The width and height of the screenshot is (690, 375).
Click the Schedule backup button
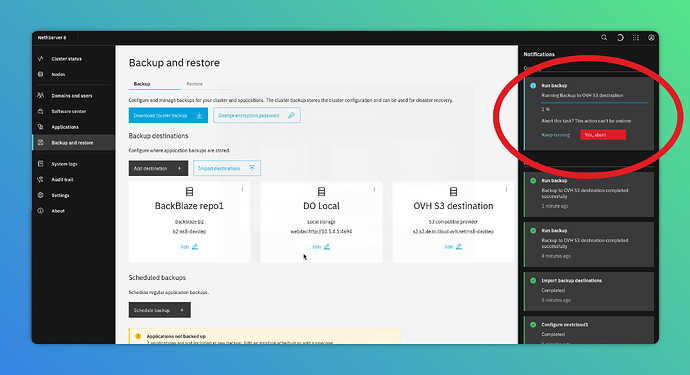click(x=160, y=310)
